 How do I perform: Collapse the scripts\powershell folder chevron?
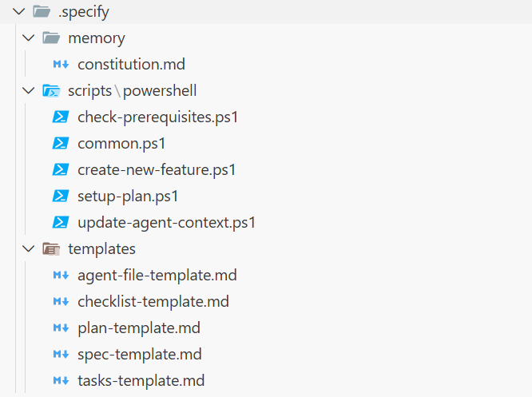pos(29,91)
